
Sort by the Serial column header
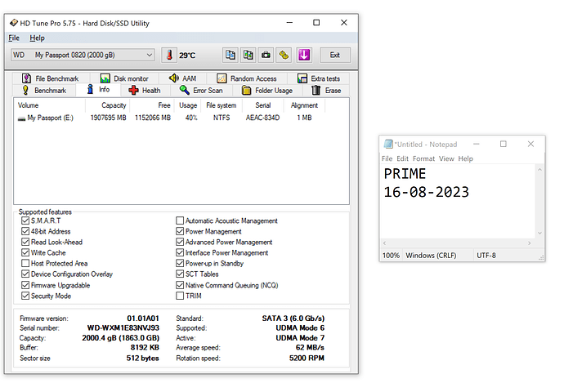click(263, 105)
